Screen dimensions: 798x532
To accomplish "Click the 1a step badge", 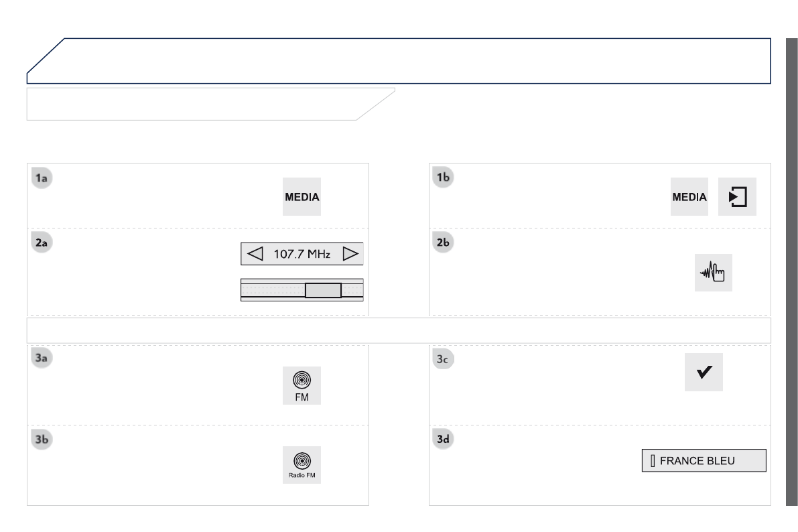I will pos(42,178).
